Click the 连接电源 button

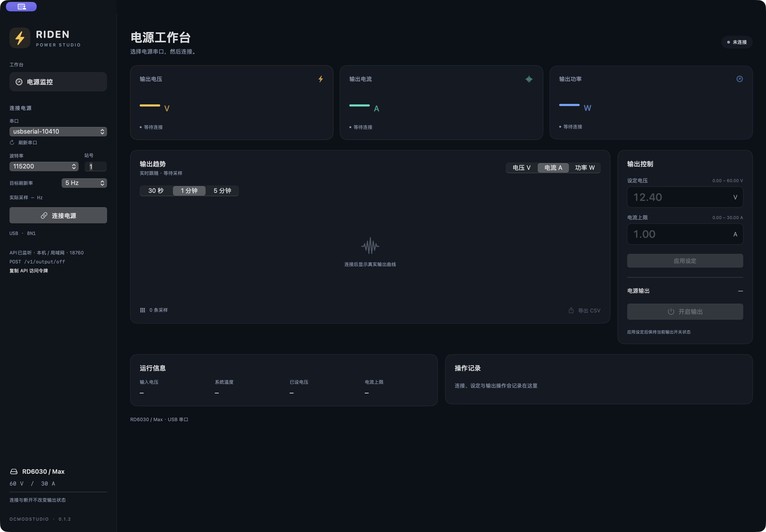(x=58, y=216)
